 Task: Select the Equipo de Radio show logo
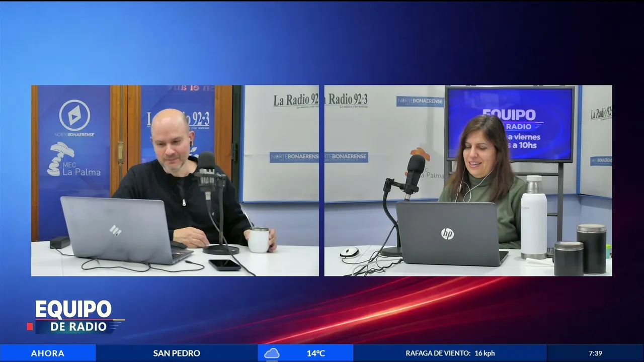[x=75, y=316]
